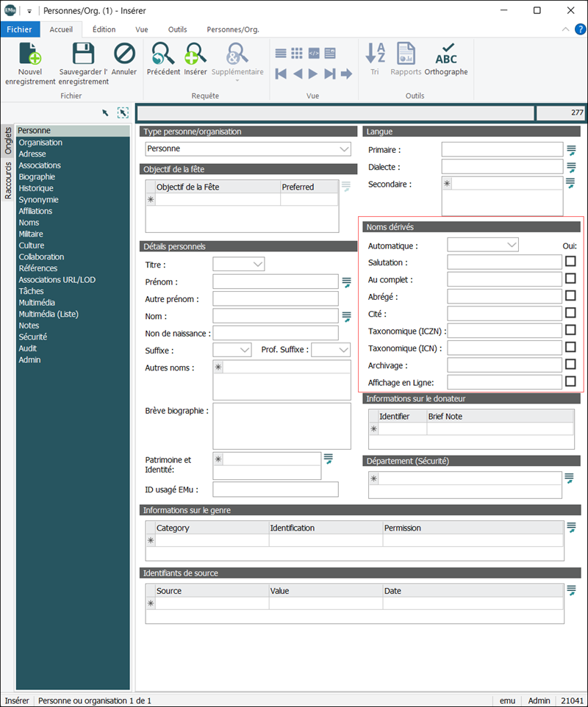The image size is (588, 707).
Task: Open the Tri sort tool
Action: click(375, 54)
